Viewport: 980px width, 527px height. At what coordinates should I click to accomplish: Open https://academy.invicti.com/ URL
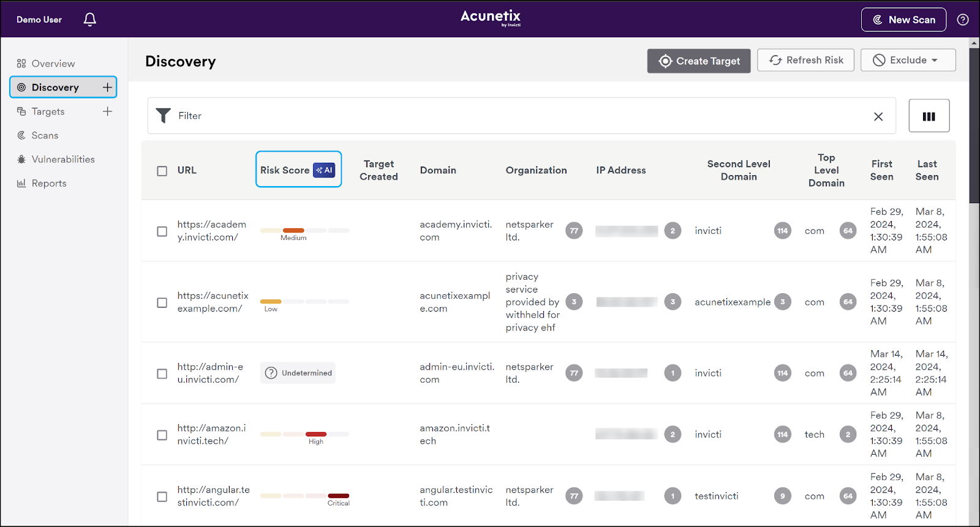click(212, 231)
